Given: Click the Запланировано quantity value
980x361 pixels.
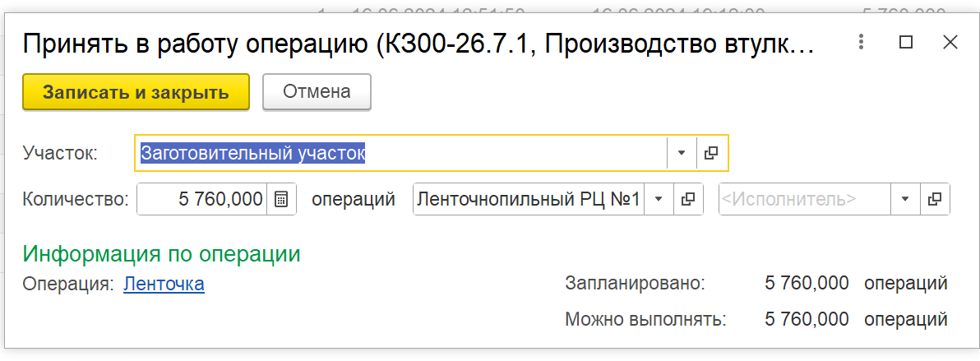Looking at the screenshot, I should 807,284.
